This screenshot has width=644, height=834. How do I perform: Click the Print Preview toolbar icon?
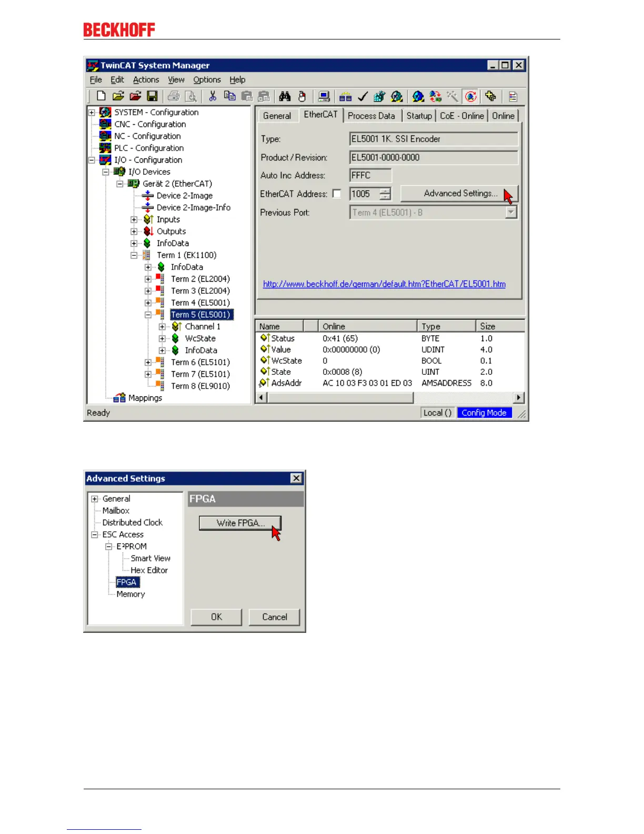coord(190,96)
